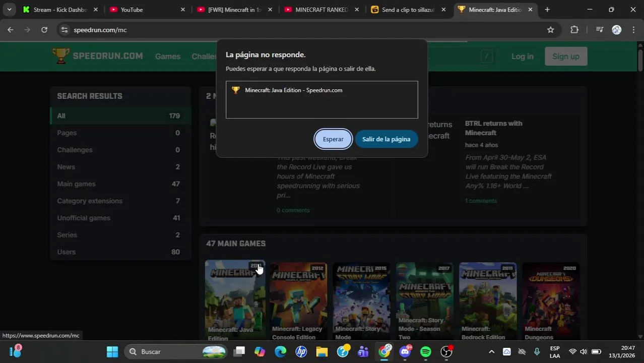Open the 0 comments link

tap(293, 210)
